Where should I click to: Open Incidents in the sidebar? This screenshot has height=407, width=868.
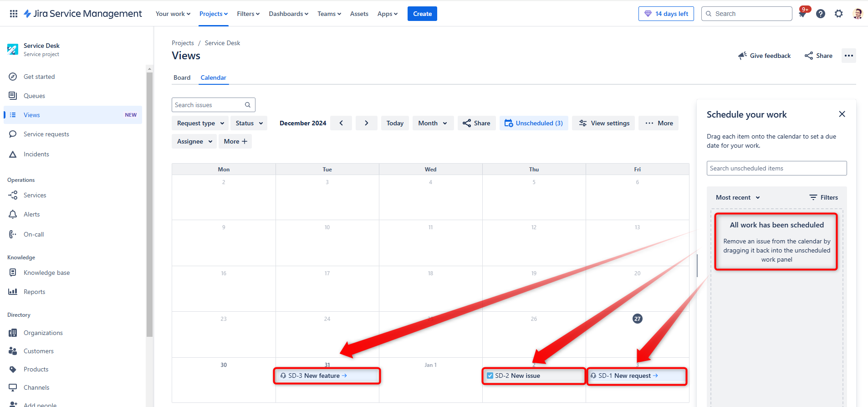(x=73, y=154)
